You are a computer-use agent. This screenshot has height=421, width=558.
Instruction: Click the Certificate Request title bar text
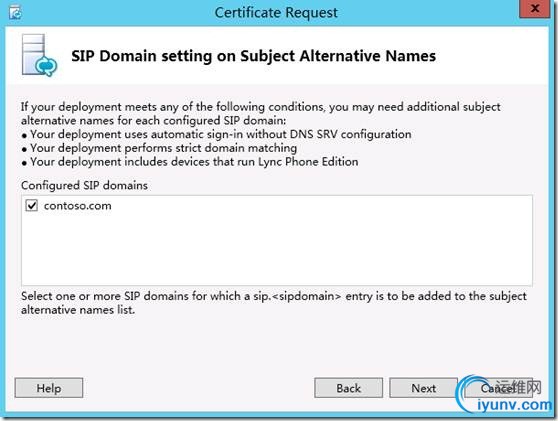tap(276, 13)
